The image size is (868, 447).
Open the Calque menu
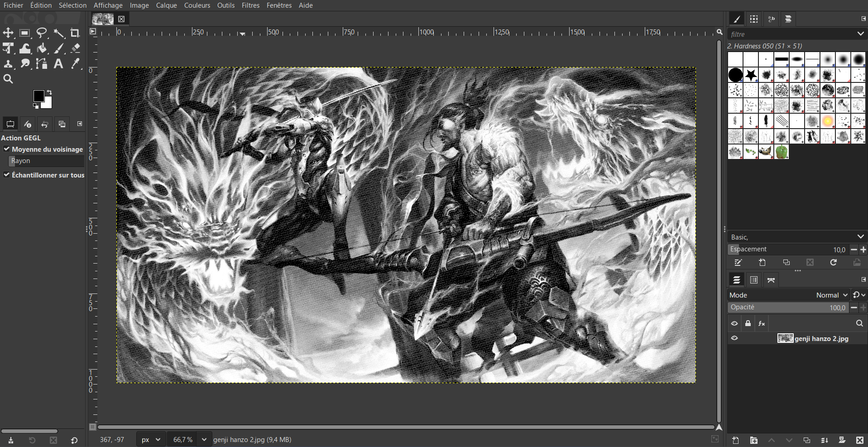coord(167,5)
